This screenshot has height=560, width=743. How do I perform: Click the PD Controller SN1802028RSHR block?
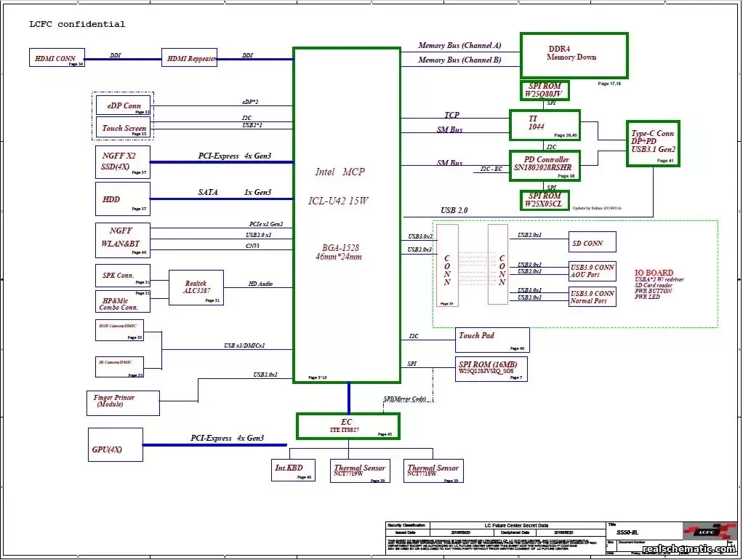click(x=545, y=166)
